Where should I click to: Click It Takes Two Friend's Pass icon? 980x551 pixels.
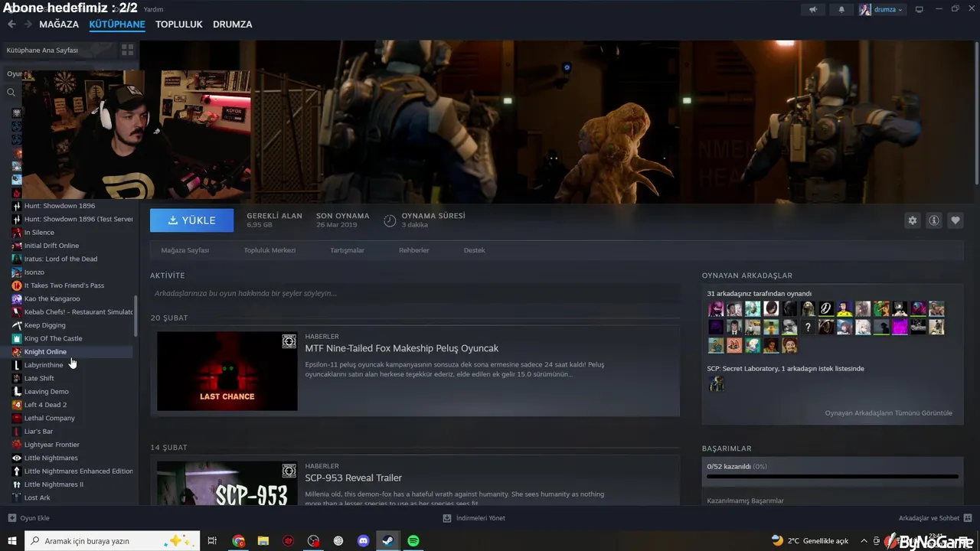(17, 285)
